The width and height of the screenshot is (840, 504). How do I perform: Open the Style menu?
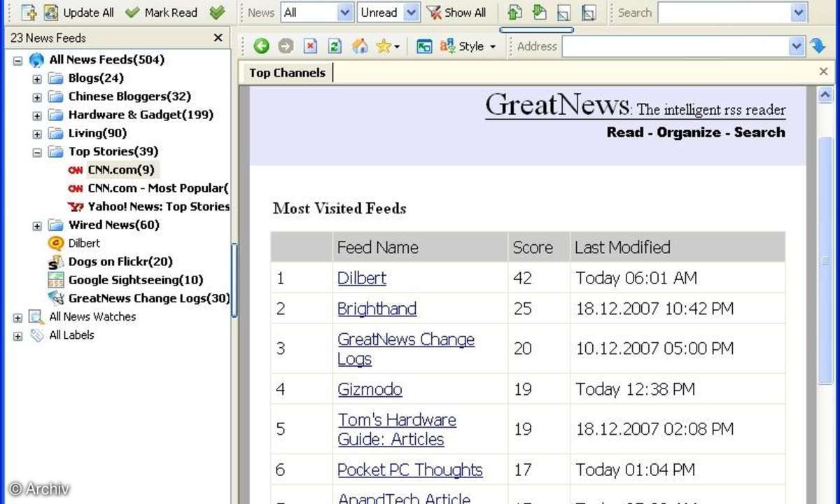468,46
